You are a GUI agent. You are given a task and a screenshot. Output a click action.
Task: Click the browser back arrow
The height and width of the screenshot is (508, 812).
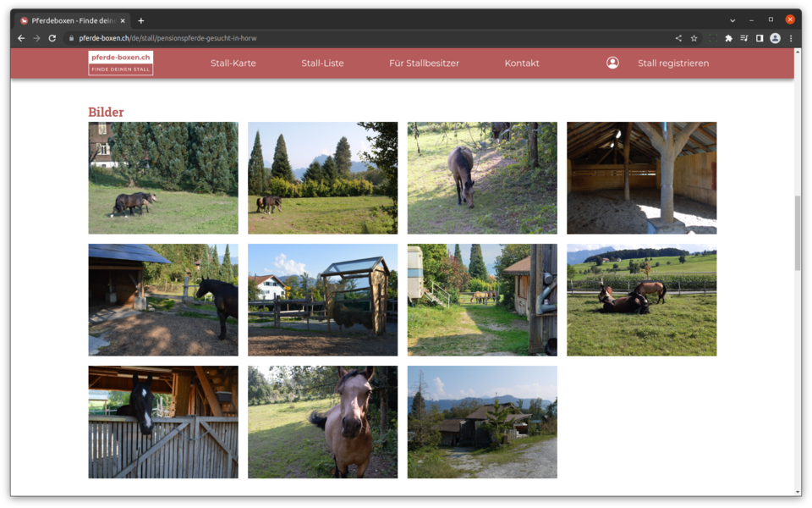21,38
